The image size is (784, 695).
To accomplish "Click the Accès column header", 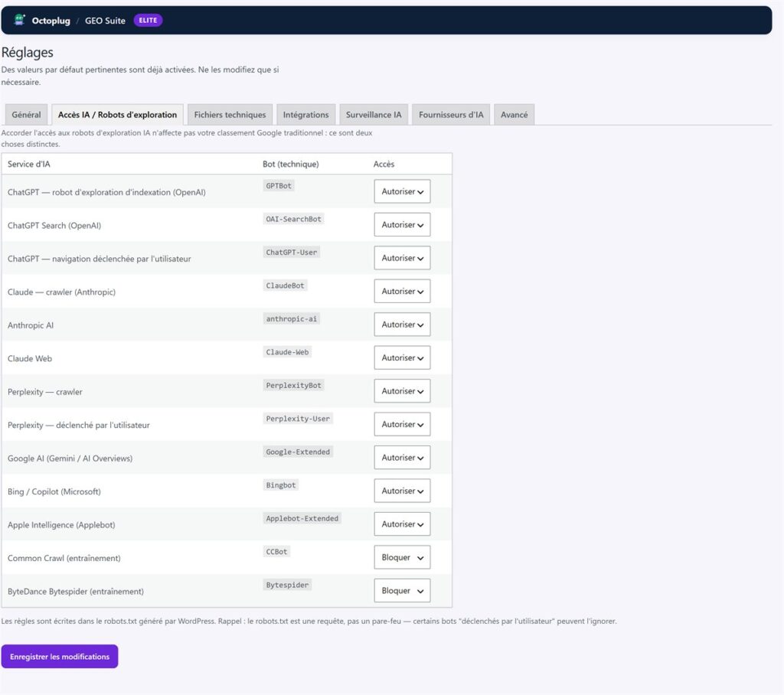I will pos(384,164).
